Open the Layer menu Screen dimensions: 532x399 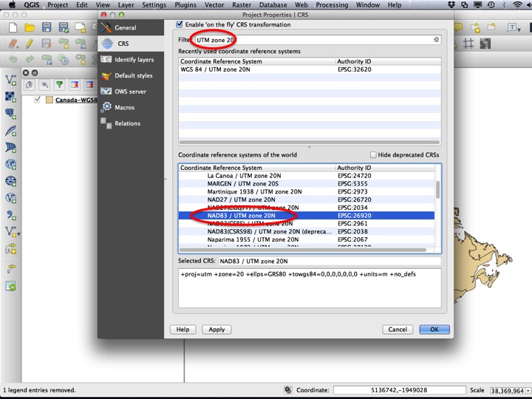coord(126,4)
